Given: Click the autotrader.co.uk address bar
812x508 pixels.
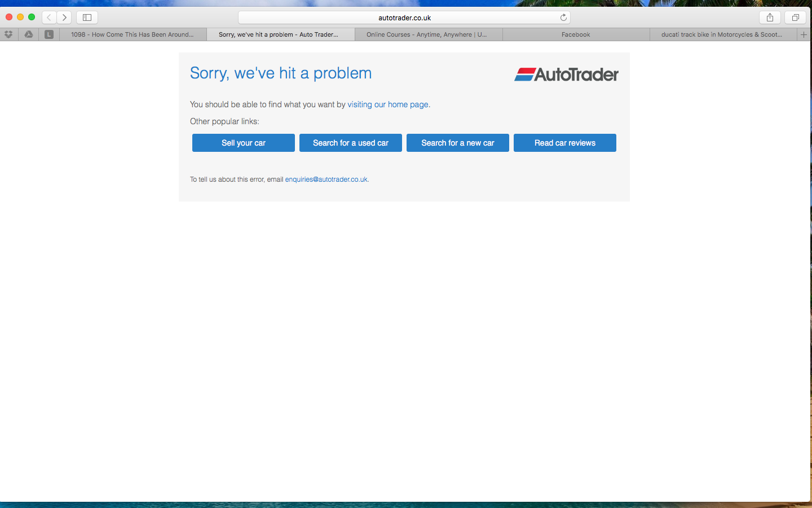Looking at the screenshot, I should (404, 17).
